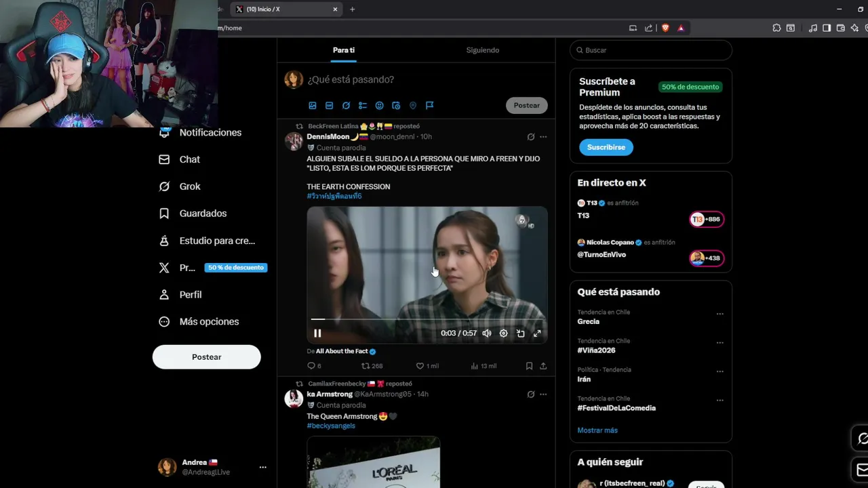Open the Brave Wallet icon

[841, 28]
